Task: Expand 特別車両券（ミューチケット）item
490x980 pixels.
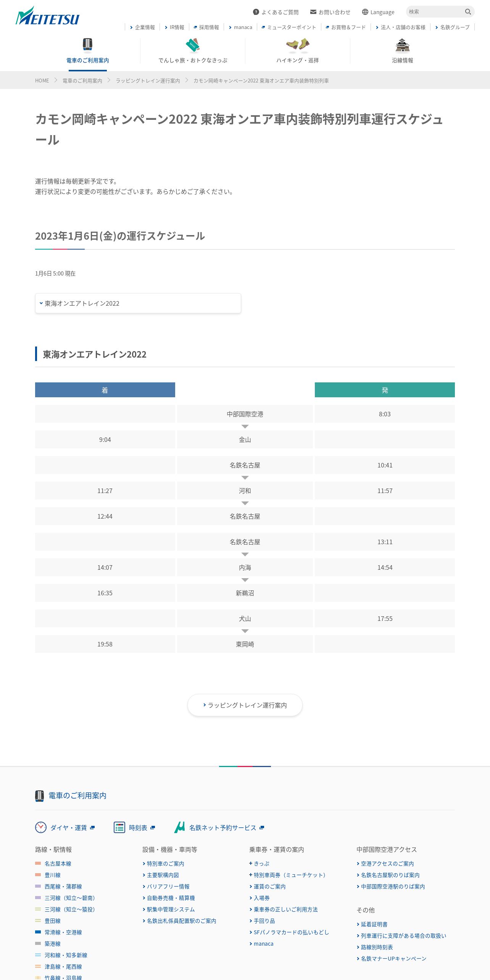Action: pyautogui.click(x=288, y=875)
